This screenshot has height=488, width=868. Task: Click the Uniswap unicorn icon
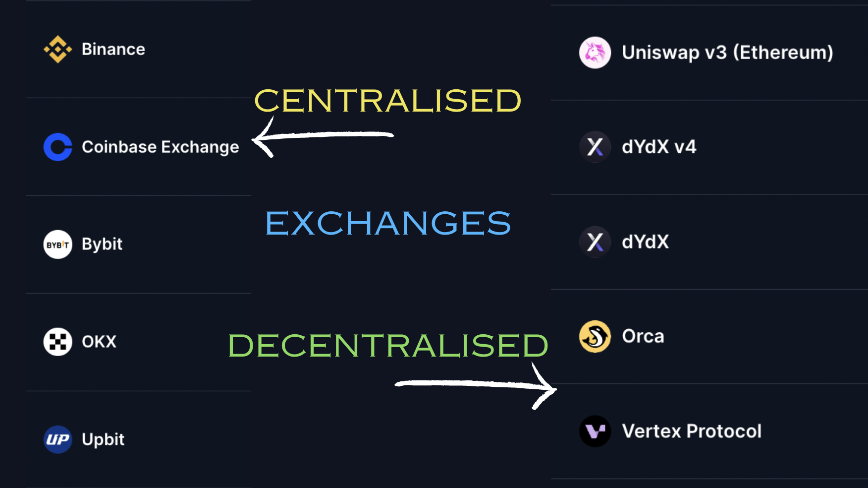click(595, 53)
